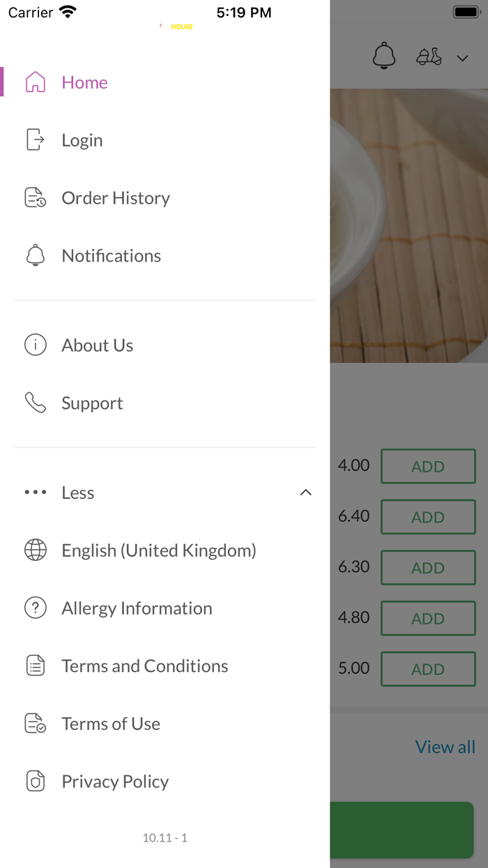Click the version number 10.11 - 1
Viewport: 488px width, 868px height.
(165, 838)
